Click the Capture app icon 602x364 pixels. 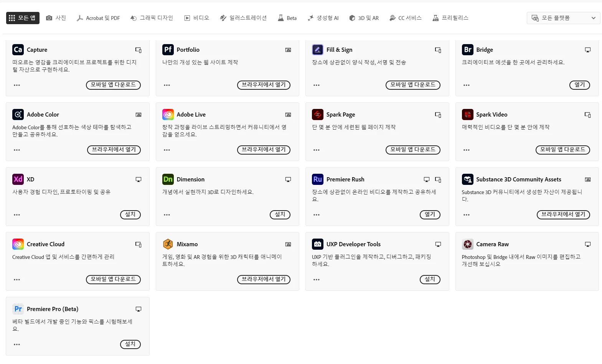coord(18,49)
